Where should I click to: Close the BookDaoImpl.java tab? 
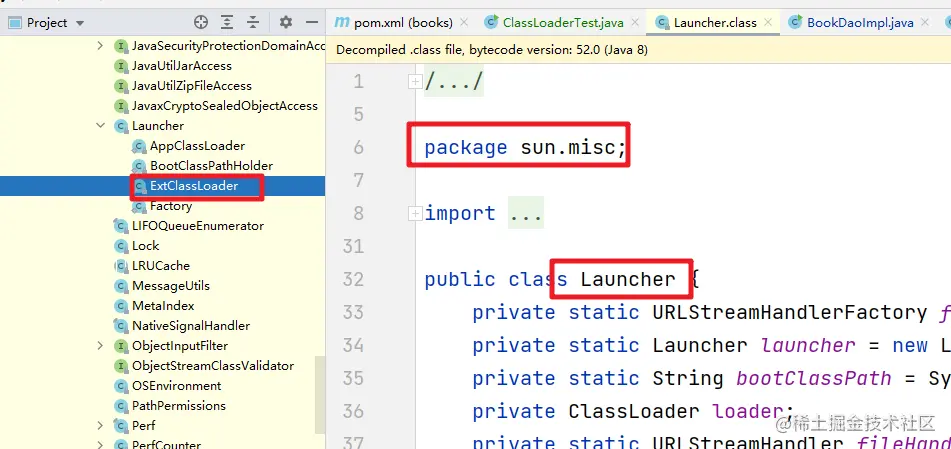coord(925,22)
